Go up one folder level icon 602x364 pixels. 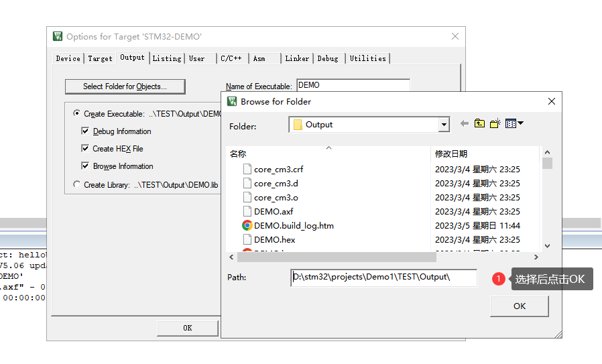pos(479,123)
